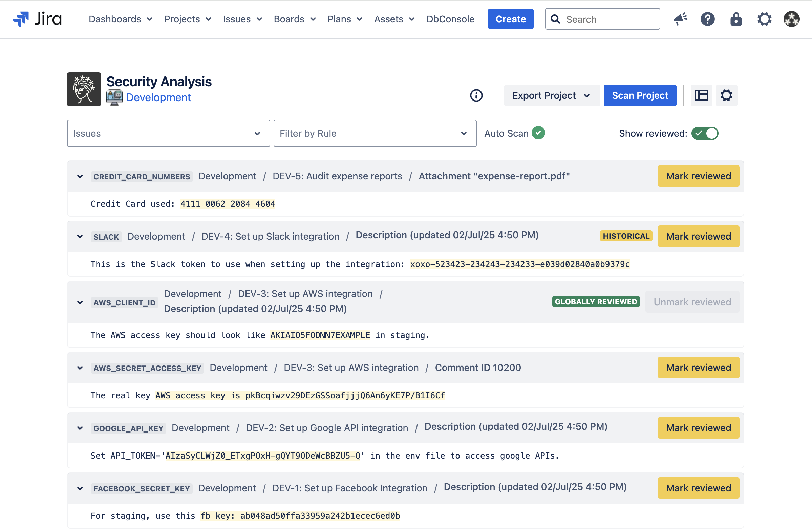This screenshot has height=532, width=812.
Task: Click the Jira logo icon
Action: coord(21,19)
